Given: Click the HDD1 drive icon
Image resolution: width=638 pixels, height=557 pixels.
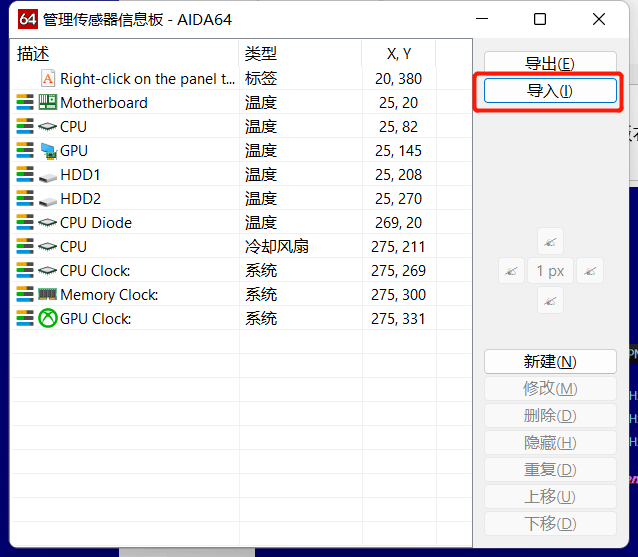Looking at the screenshot, I should [48, 177].
